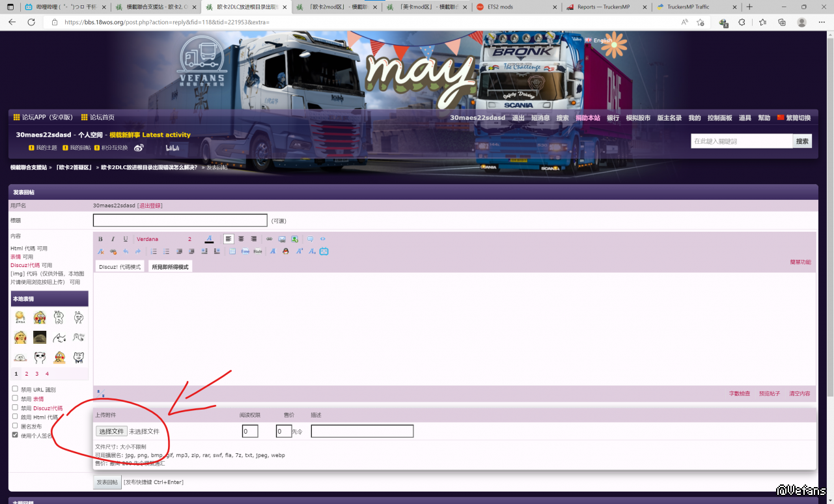Switch to Discuz! 代碼模式 tab
The width and height of the screenshot is (834, 504).
coord(120,267)
